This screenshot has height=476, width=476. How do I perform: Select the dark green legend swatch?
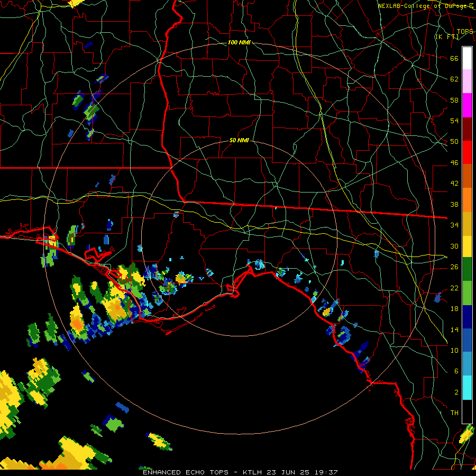[467, 269]
